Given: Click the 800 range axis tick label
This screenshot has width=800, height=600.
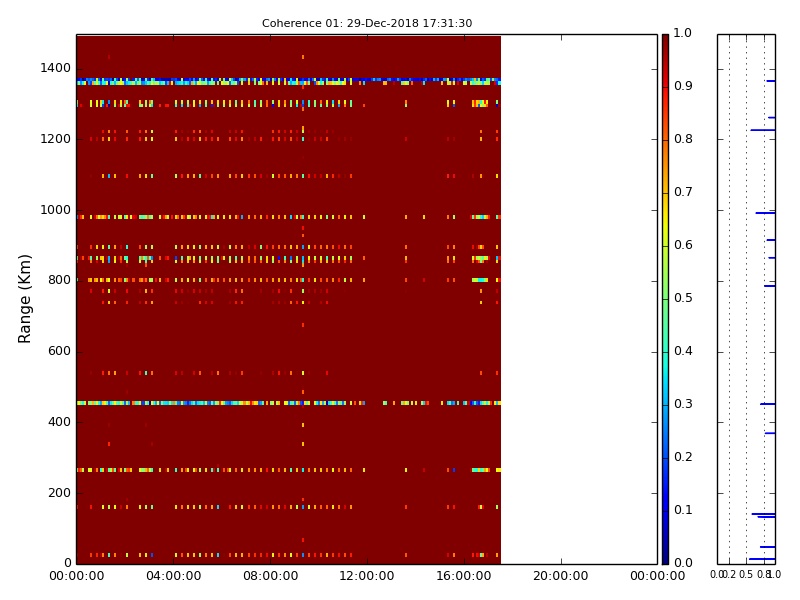Looking at the screenshot, I should coord(59,280).
